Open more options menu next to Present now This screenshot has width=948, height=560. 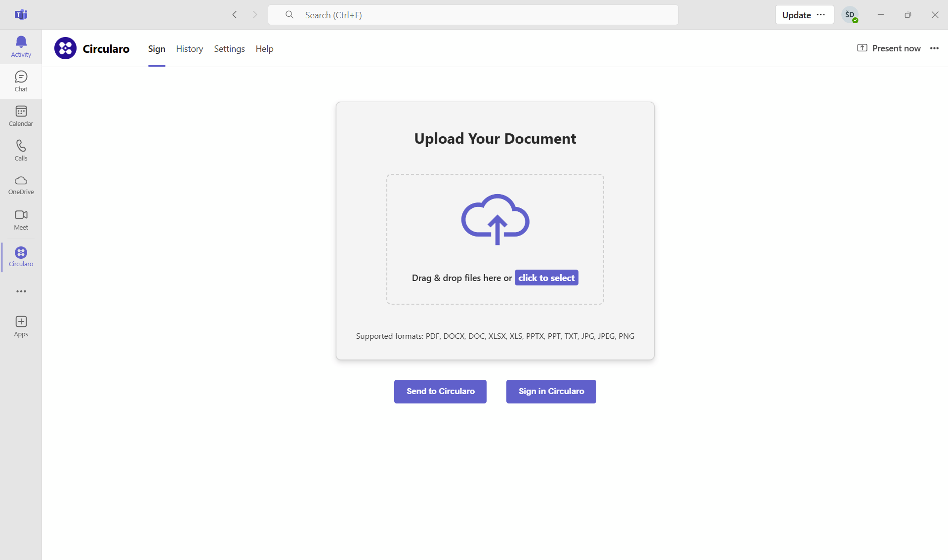(x=934, y=48)
